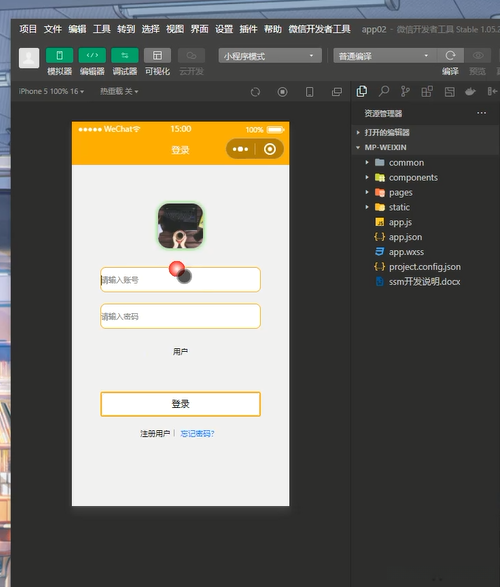The width and height of the screenshot is (500, 587).
Task: Click the 用户 role selector text
Action: 180,351
